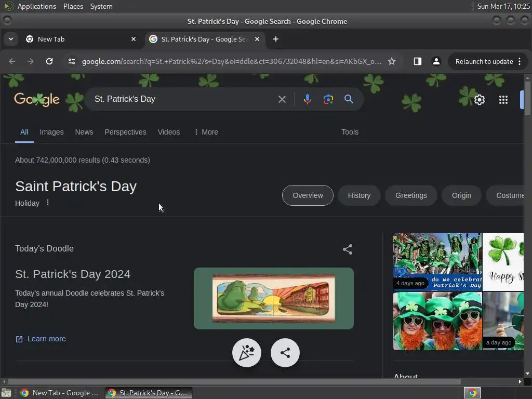Open the System menu
The height and width of the screenshot is (399, 532).
[x=101, y=6]
